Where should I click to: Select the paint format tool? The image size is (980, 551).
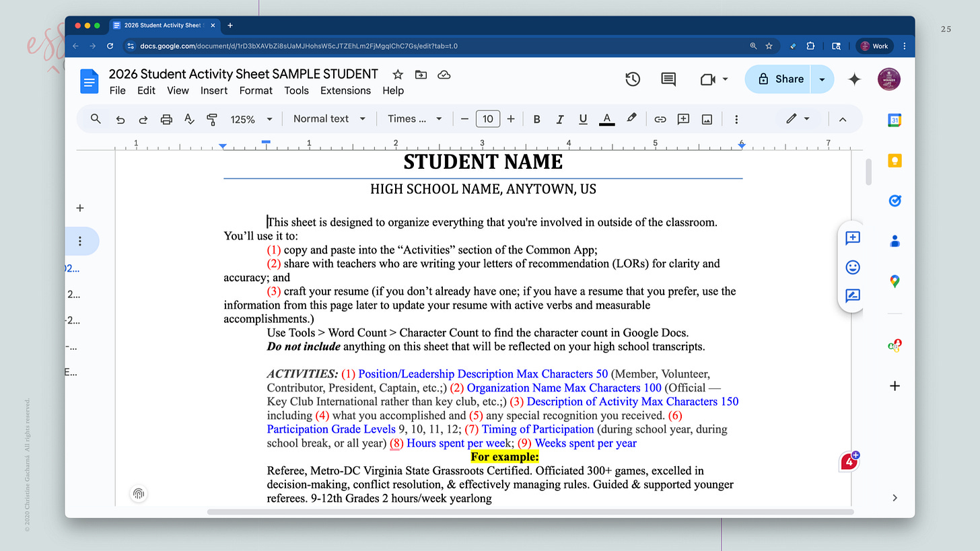click(x=212, y=119)
